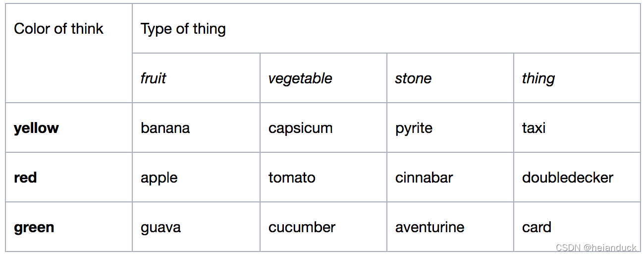Select the 'taxi' cell

tap(577, 128)
